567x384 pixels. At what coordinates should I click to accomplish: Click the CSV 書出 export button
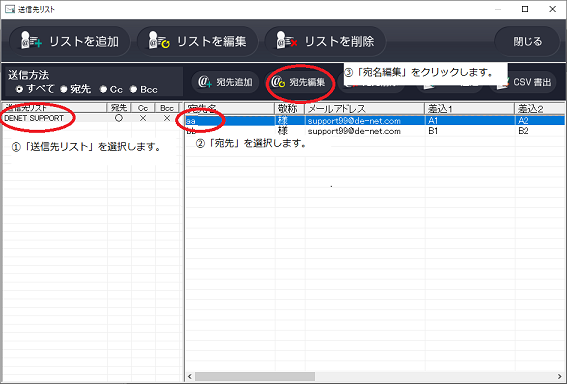pyautogui.click(x=526, y=82)
